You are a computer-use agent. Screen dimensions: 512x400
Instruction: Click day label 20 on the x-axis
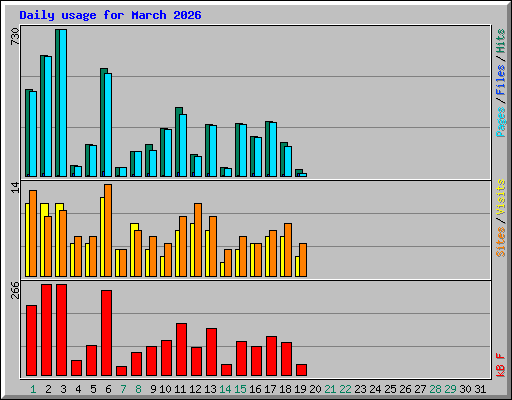[315, 389]
